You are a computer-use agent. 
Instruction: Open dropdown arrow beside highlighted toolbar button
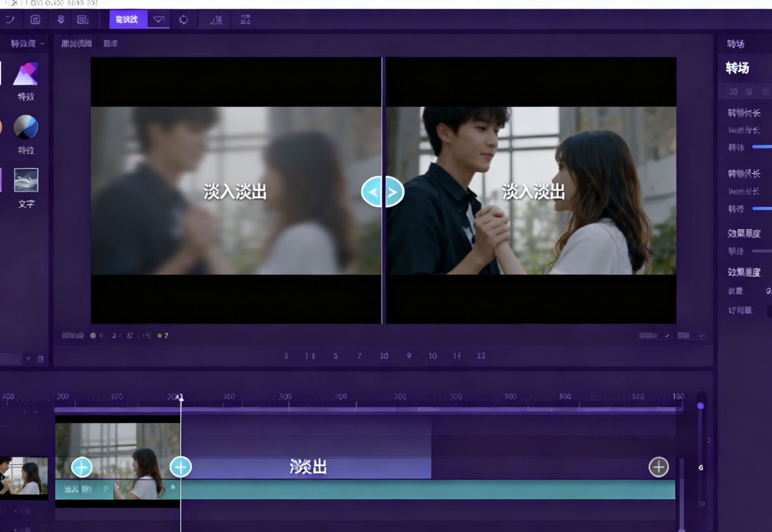[159, 20]
